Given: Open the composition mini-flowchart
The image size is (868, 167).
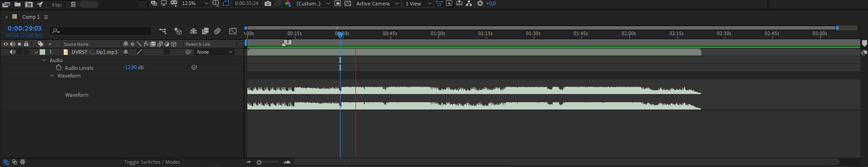Looking at the screenshot, I should (x=162, y=31).
